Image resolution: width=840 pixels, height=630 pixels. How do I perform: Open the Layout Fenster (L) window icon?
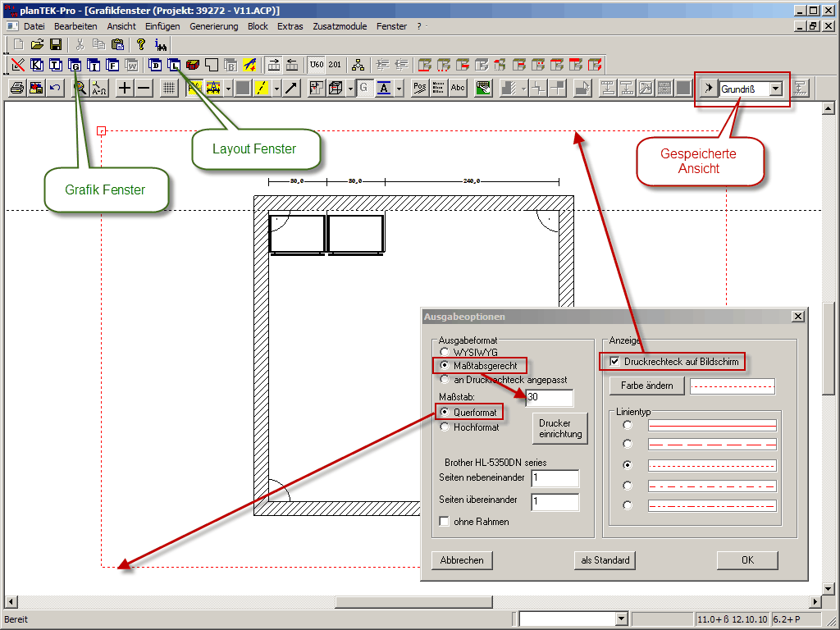click(x=175, y=65)
